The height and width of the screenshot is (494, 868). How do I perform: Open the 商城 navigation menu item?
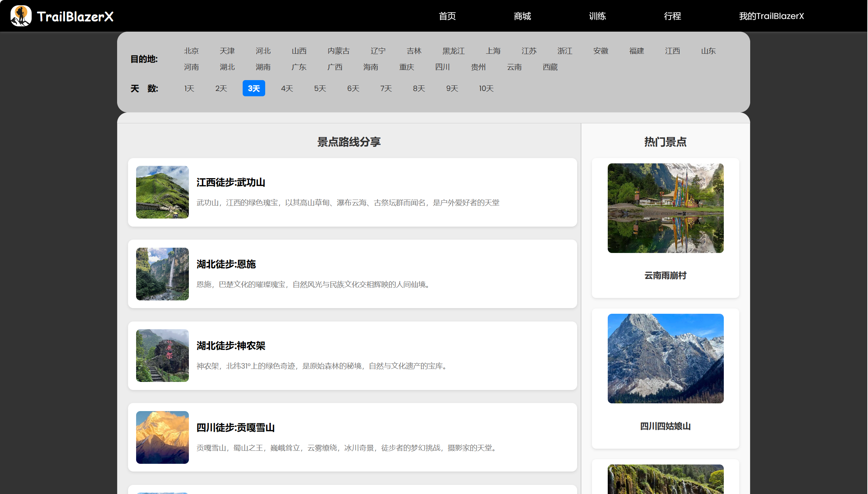[522, 16]
